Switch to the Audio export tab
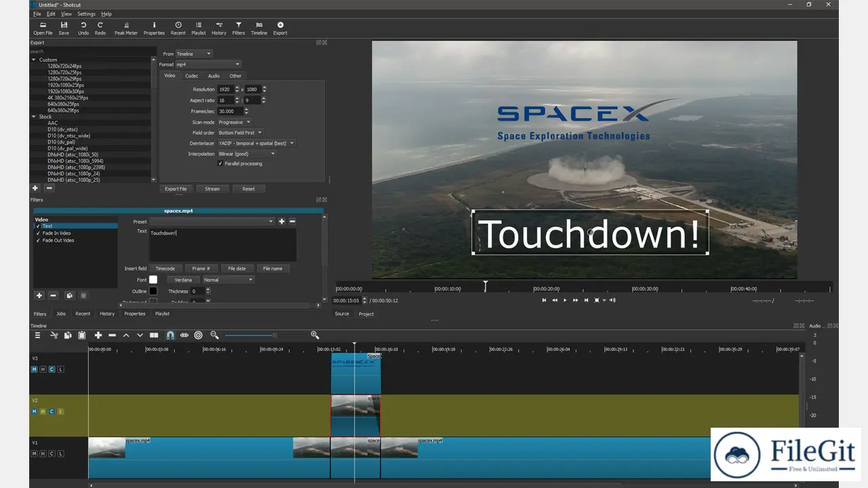868x488 pixels. point(214,76)
